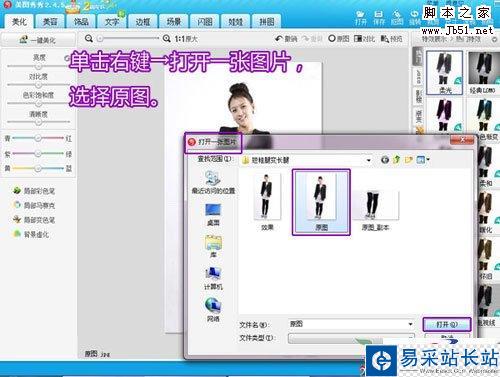
Task: Open the 文件名 filename dropdown arrow
Action: click(x=410, y=324)
